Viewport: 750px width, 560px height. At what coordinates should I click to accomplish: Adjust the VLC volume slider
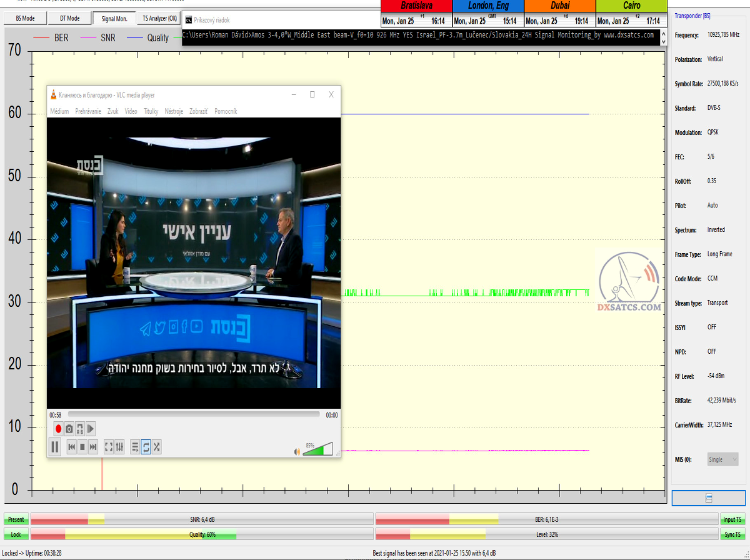(x=319, y=449)
